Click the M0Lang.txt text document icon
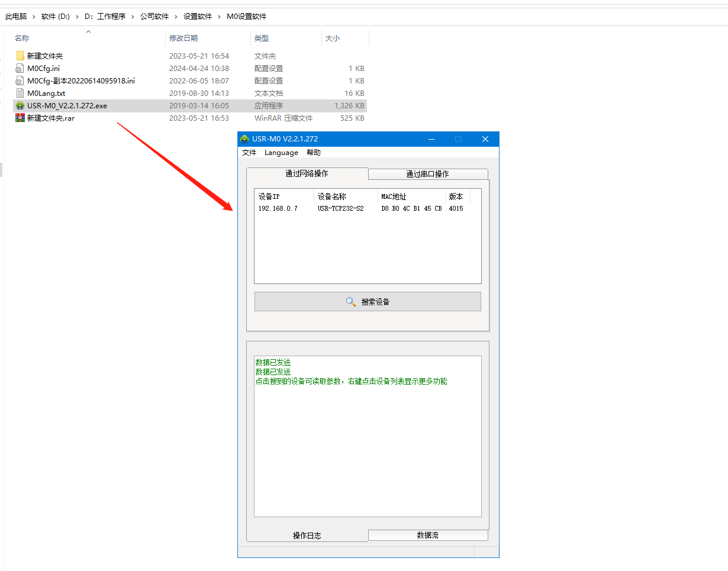This screenshot has width=728, height=571. [20, 93]
